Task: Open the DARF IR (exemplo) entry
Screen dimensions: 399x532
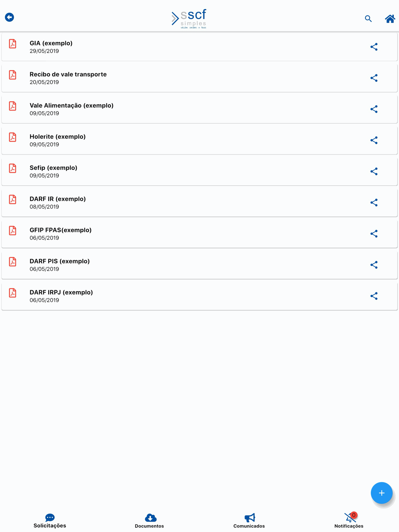Action: 199,203
